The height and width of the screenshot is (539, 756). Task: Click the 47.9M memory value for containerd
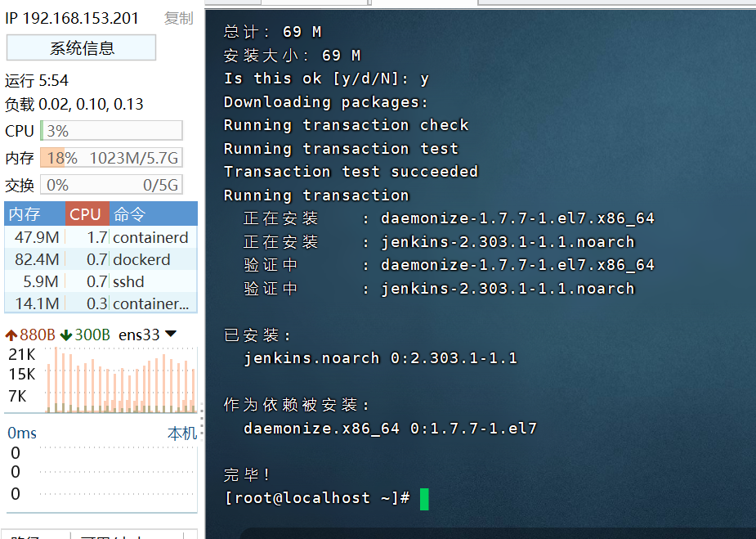coord(37,237)
